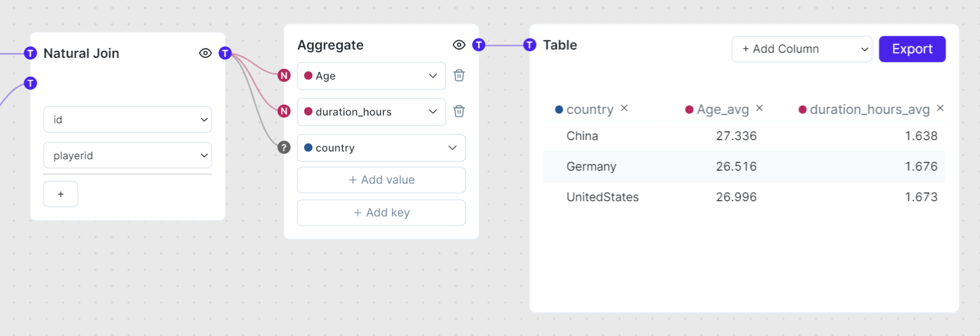Click the Aggregate node output T port

(x=479, y=45)
